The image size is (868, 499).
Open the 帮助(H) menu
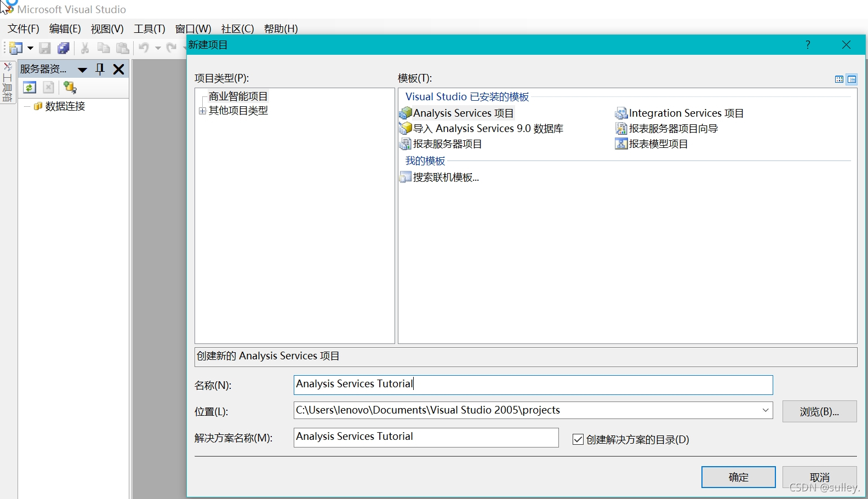281,28
